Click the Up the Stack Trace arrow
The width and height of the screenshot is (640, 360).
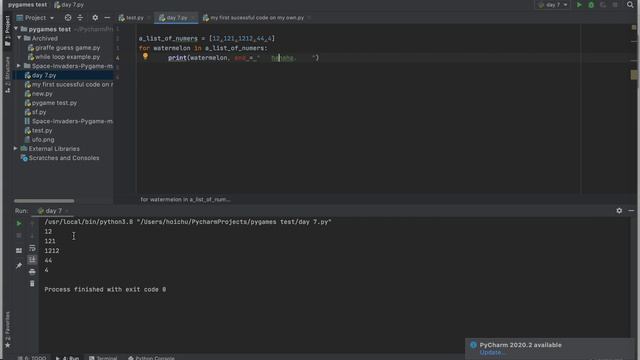(x=32, y=223)
